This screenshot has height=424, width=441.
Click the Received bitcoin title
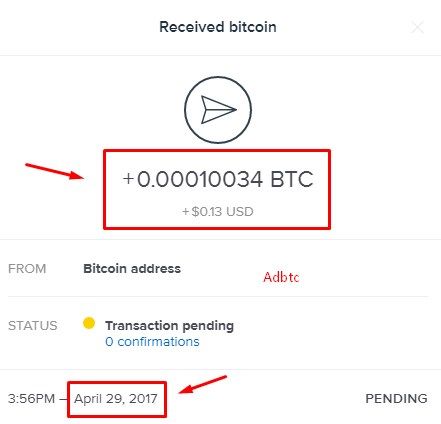218,27
